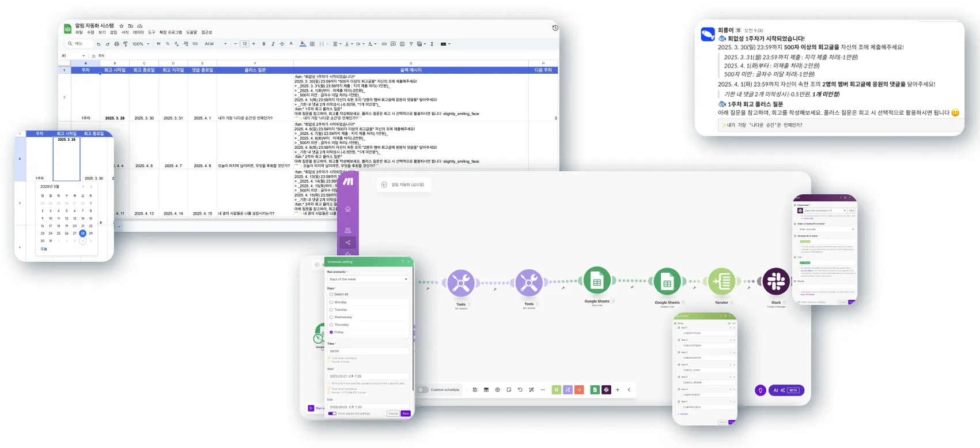
Task: Open the Google Sheets Get a Cell module
Action: click(597, 281)
